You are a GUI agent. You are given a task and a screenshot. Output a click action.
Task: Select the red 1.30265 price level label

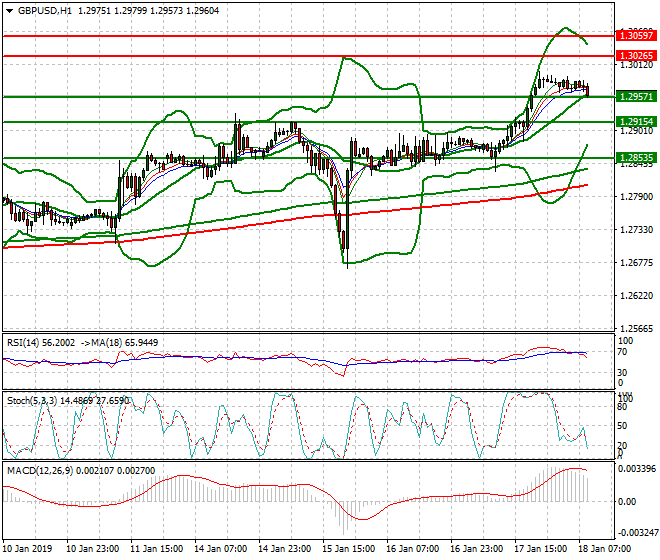pos(636,56)
